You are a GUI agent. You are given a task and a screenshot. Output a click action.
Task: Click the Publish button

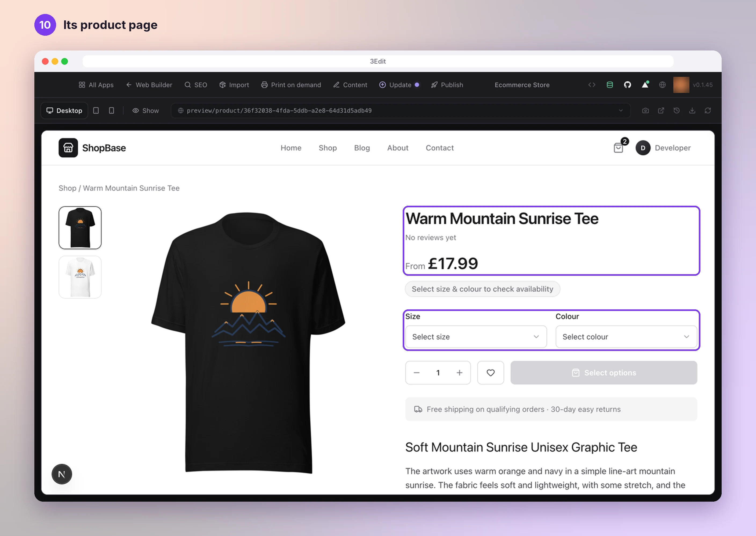click(447, 85)
